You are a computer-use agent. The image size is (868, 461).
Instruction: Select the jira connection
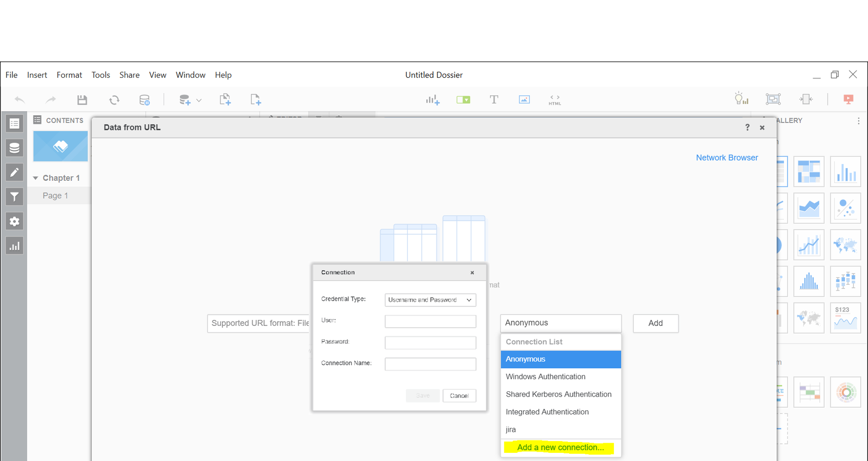(561, 430)
